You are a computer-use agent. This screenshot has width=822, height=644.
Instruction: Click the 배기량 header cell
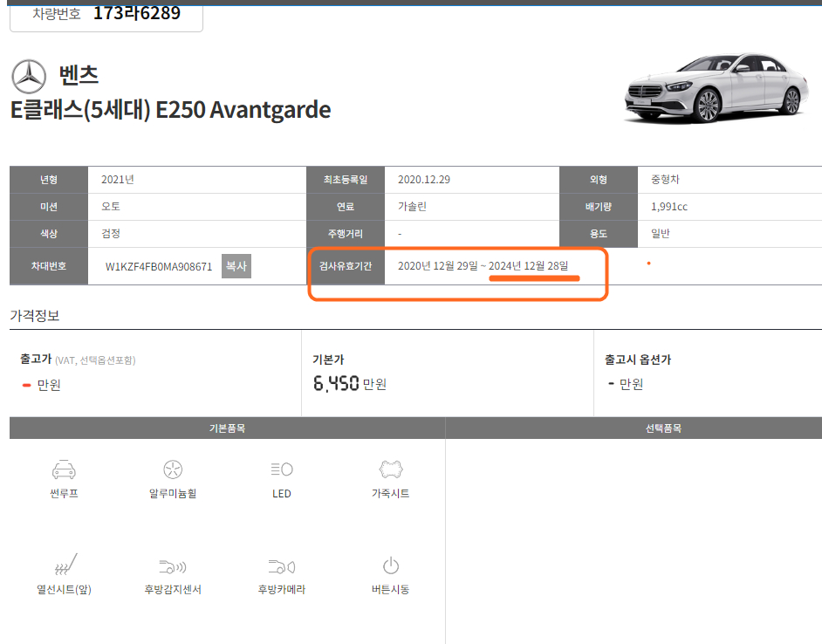coord(598,207)
